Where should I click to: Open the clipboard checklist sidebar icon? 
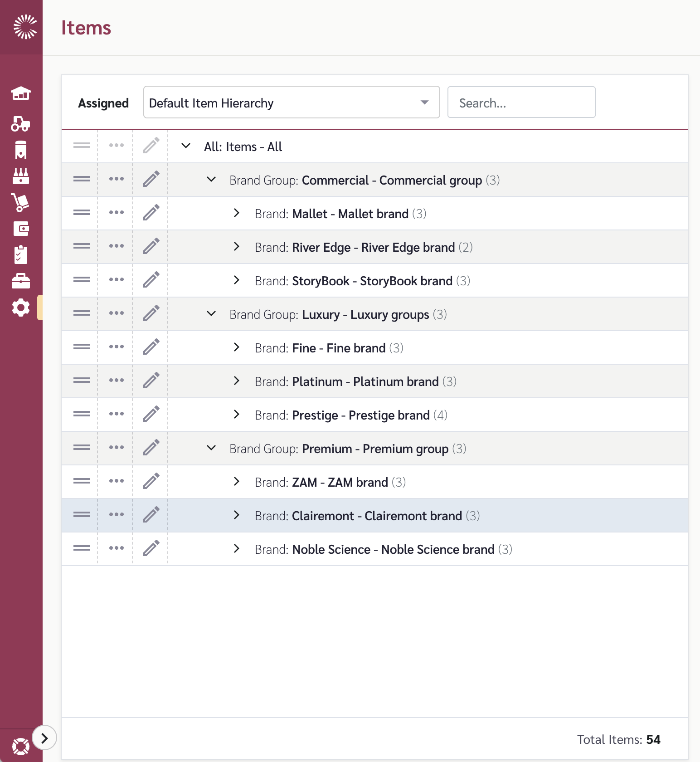[x=21, y=254]
